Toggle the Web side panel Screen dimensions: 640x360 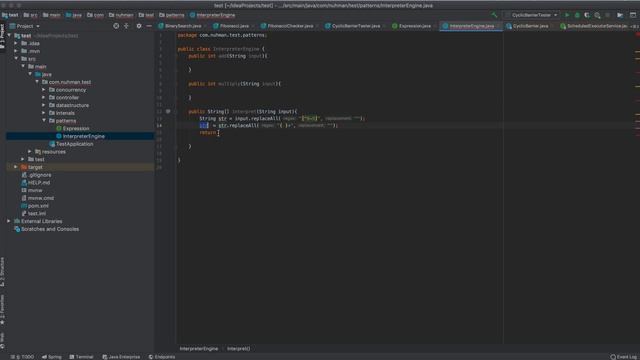[2, 340]
